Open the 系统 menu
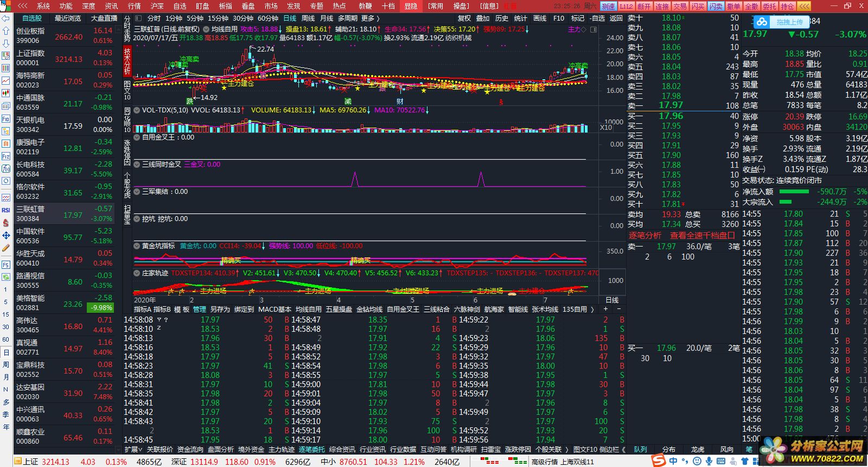This screenshot has height=467, width=868. (43, 6)
